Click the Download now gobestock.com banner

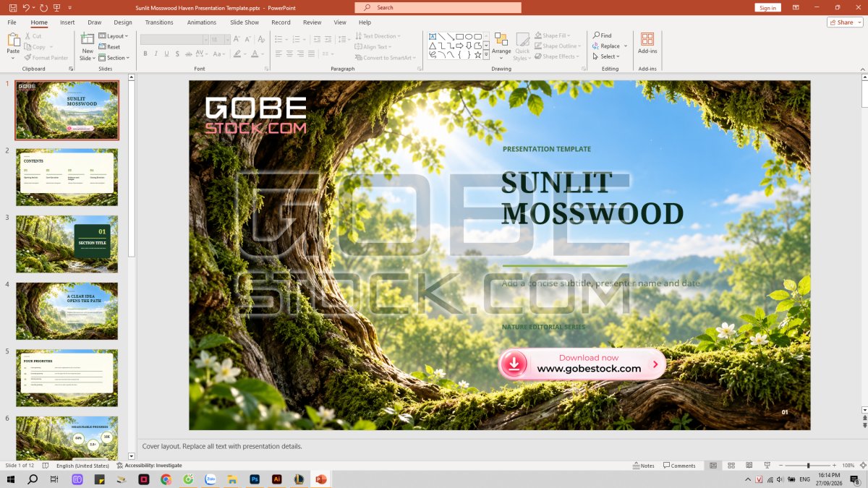tap(582, 364)
